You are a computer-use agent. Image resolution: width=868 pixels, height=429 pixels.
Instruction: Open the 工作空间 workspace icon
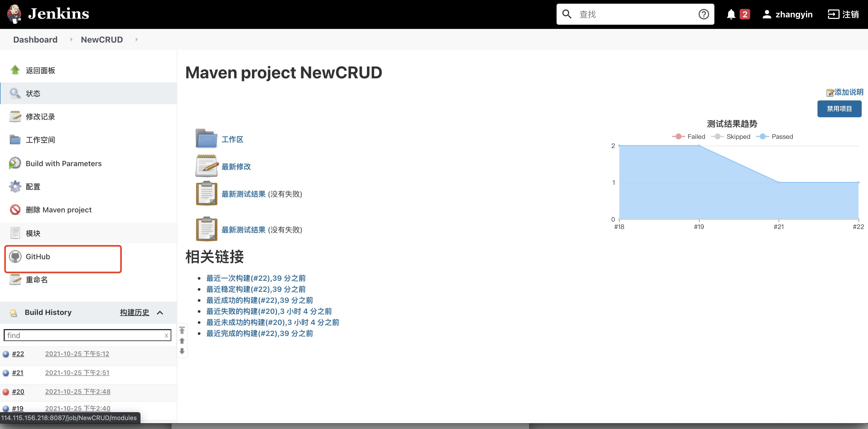point(15,140)
